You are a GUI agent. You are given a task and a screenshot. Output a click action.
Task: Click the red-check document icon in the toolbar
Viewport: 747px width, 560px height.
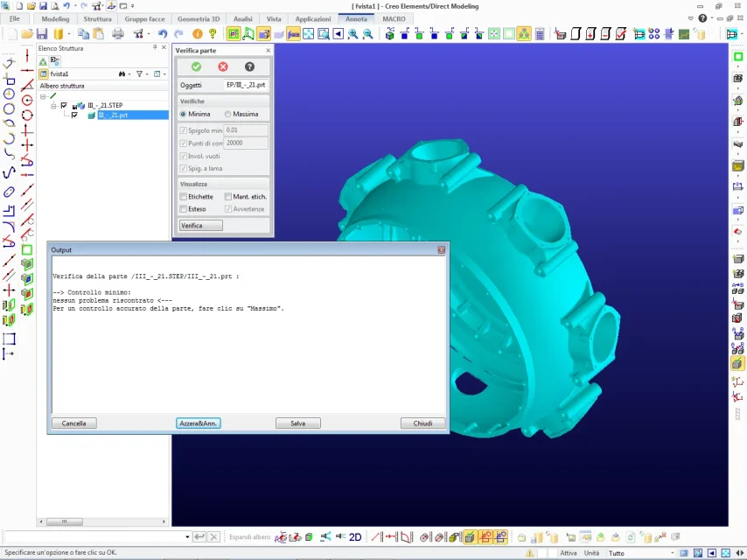[621, 34]
